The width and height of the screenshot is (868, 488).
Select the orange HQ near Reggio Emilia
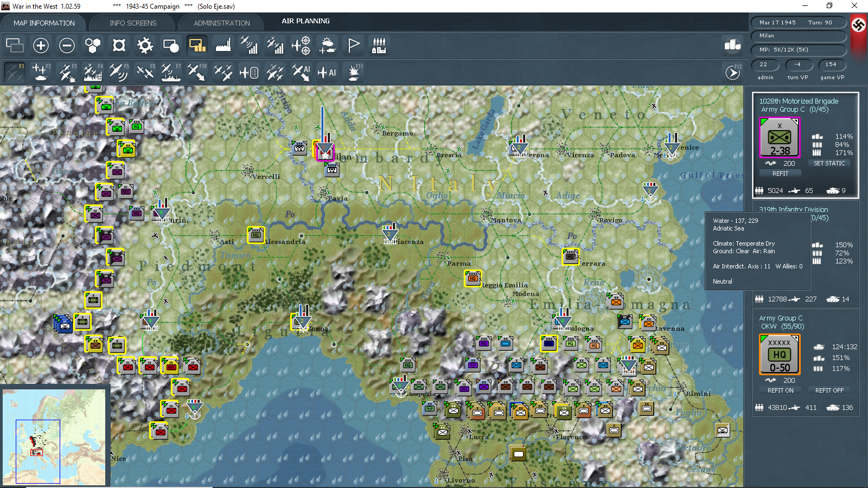473,278
